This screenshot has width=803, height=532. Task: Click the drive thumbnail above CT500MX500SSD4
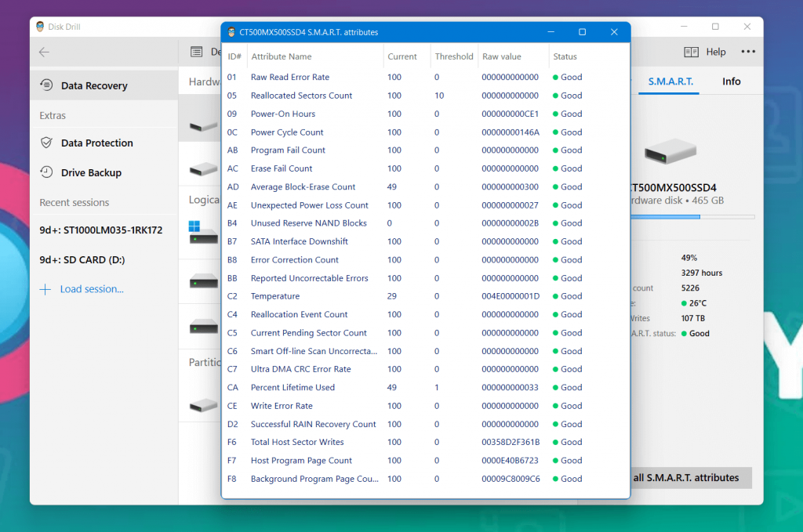[671, 154]
